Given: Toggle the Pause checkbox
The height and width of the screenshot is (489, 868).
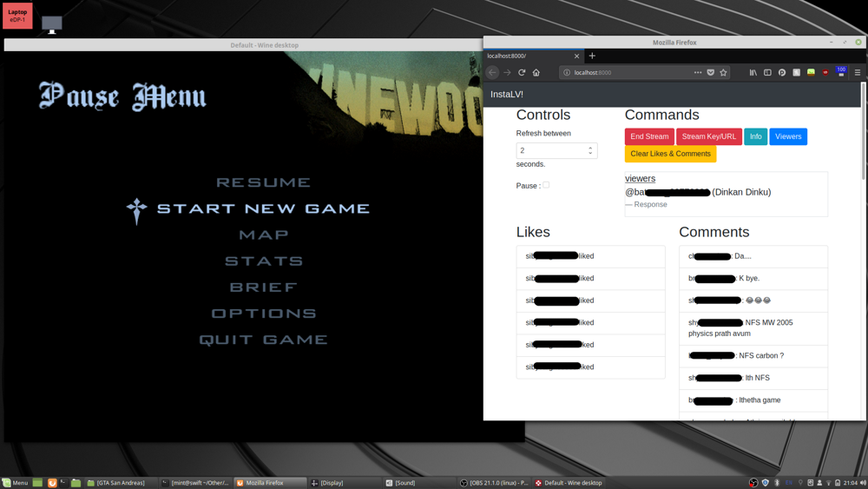Looking at the screenshot, I should (546, 185).
